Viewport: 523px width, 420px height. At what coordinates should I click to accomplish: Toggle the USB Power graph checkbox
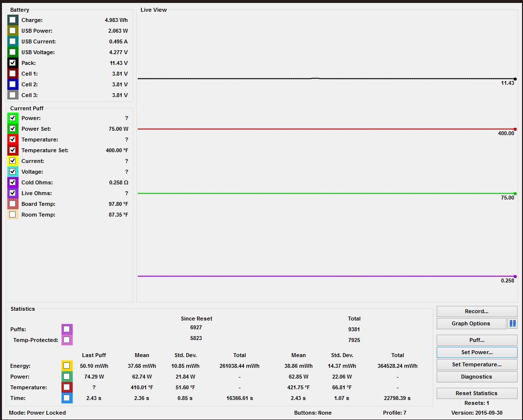[13, 31]
